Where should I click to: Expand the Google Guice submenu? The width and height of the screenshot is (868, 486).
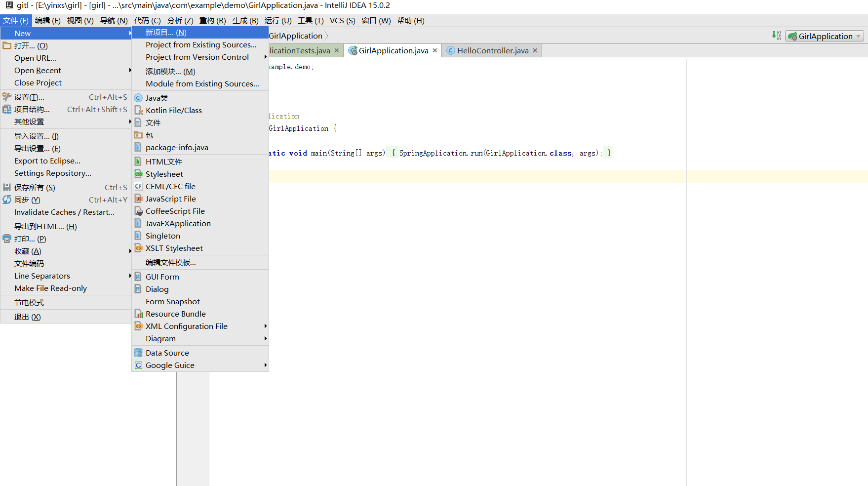click(200, 365)
